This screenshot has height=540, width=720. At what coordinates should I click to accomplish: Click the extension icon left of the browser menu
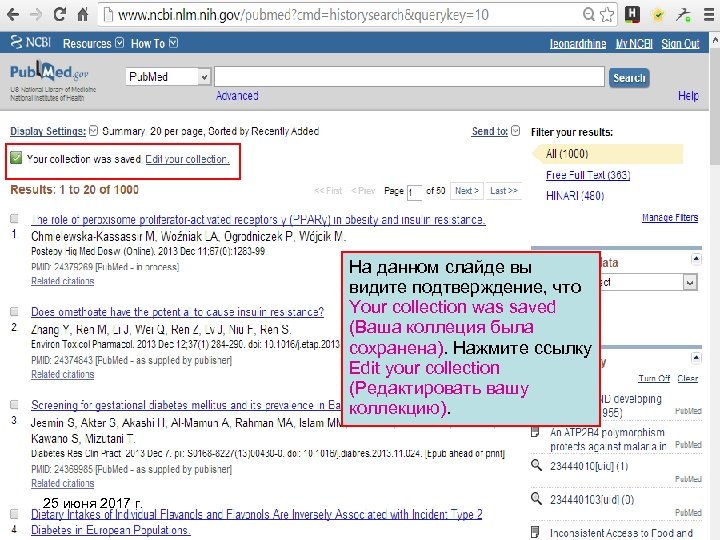pyautogui.click(x=683, y=15)
